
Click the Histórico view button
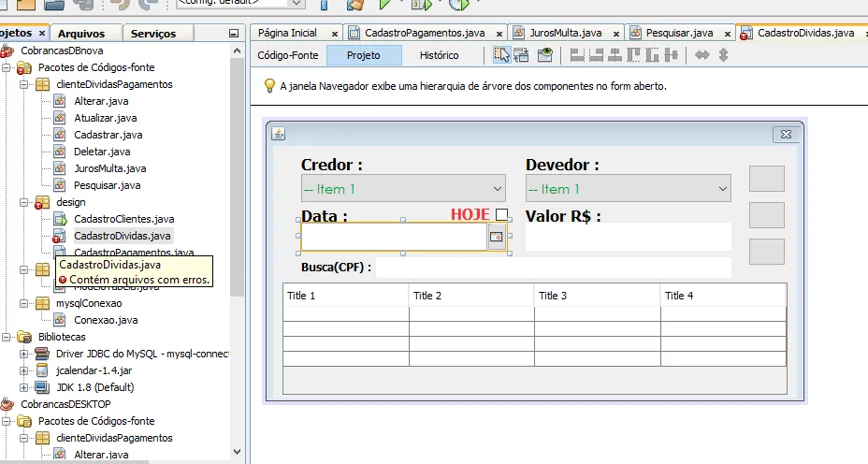[x=439, y=55]
